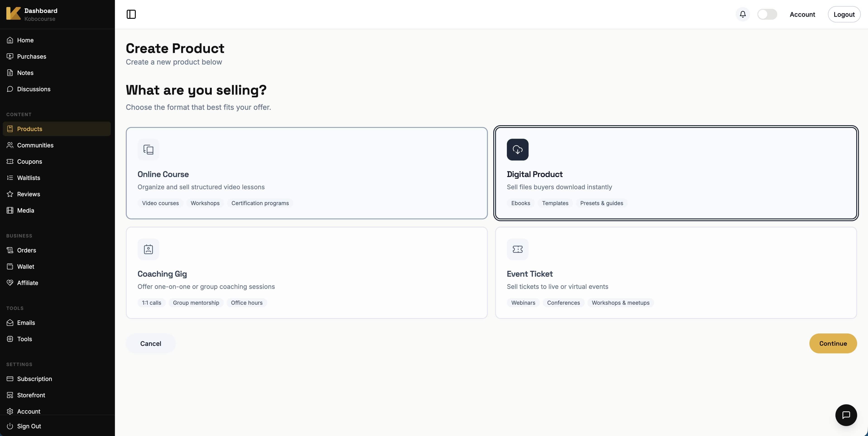868x436 pixels.
Task: Open Wallet from sidebar
Action: tap(57, 267)
